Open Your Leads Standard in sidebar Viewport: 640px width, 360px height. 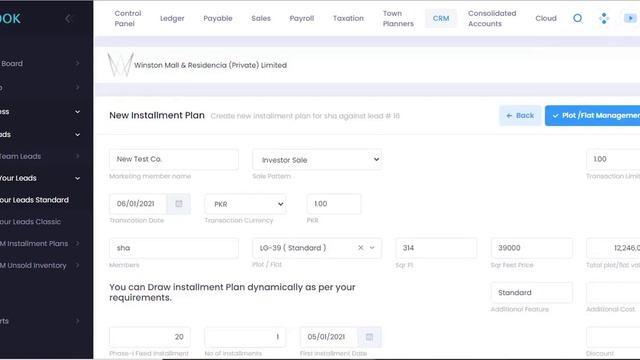pyautogui.click(x=34, y=200)
